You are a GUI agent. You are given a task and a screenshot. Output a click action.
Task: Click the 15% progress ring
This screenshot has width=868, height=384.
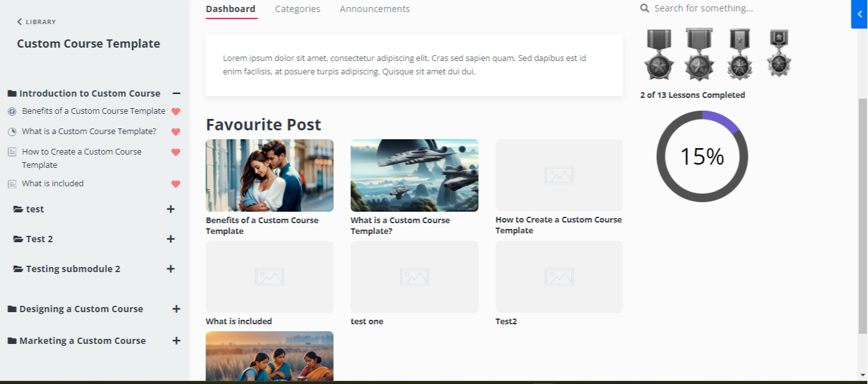pyautogui.click(x=701, y=156)
